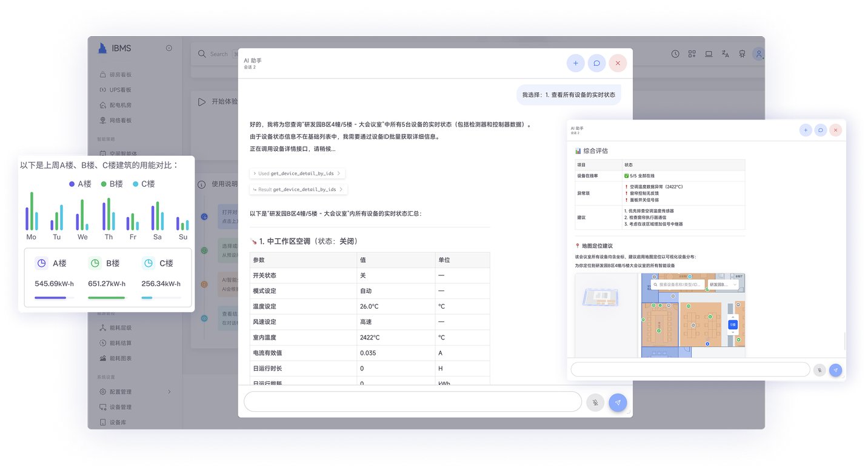Open the 研发园B dropdown on the map panel
This screenshot has height=473, width=868.
point(723,284)
